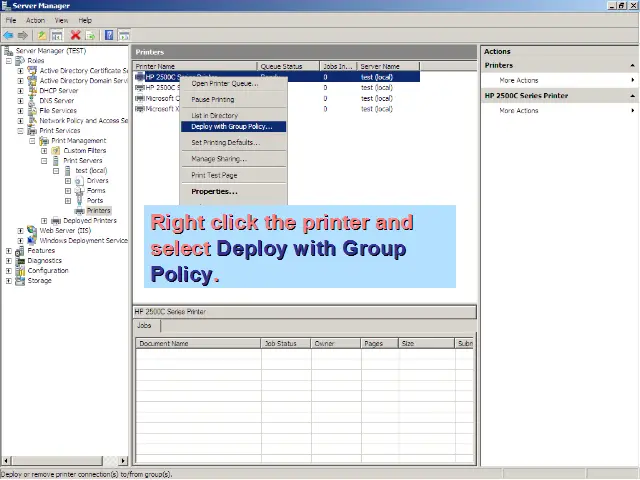Click the Show/Hide action pane icon
Image resolution: width=640 pixels, height=480 pixels.
tap(124, 36)
